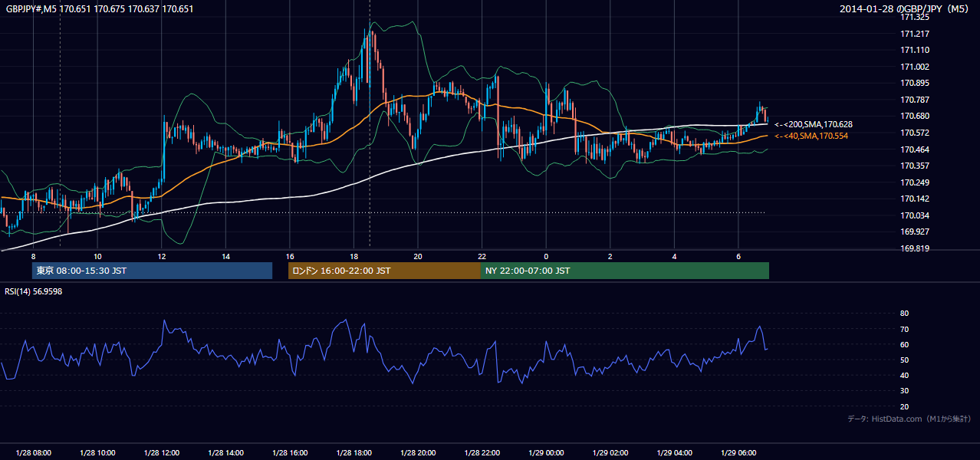Click the date label 1/29 06:00
This screenshot has height=460, width=980.
click(739, 453)
